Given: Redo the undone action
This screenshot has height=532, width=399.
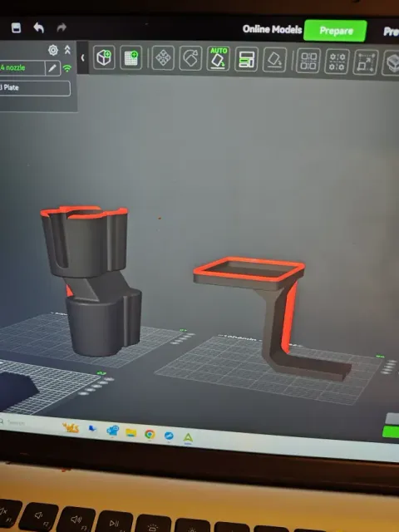Looking at the screenshot, I should 62,27.
